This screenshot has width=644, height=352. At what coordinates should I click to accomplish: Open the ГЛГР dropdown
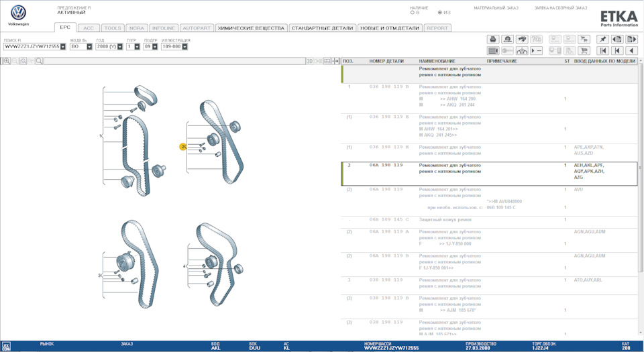click(x=137, y=47)
